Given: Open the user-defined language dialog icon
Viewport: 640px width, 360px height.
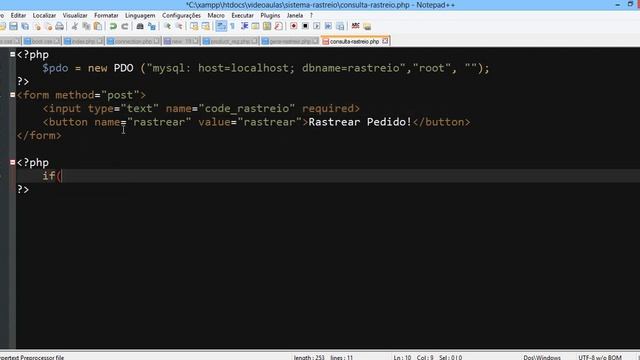Looking at the screenshot, I should 256,27.
